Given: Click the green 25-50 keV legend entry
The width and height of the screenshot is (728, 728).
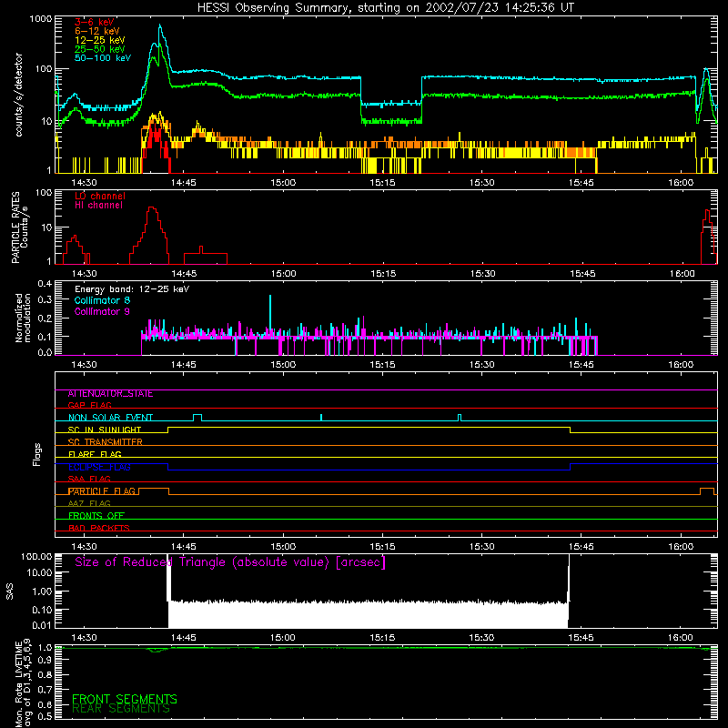Looking at the screenshot, I should [100, 49].
